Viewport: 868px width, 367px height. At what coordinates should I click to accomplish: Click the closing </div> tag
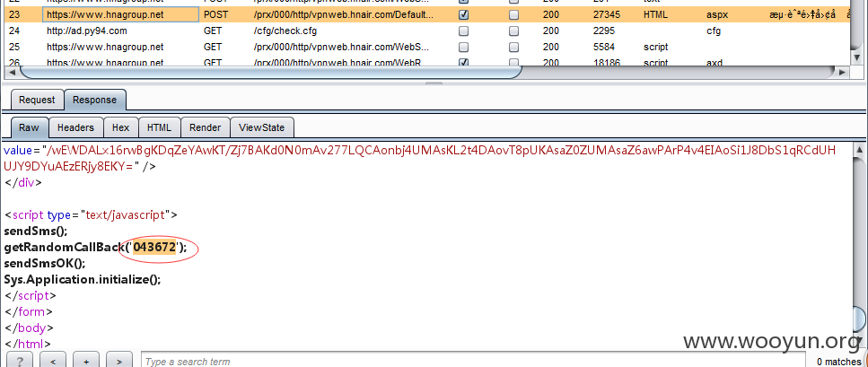(22, 182)
